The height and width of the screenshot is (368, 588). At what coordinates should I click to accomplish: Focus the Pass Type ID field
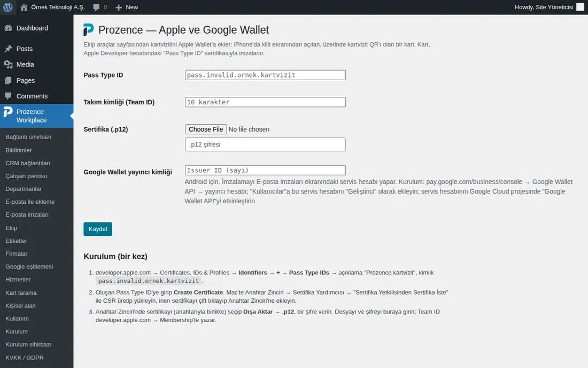pyautogui.click(x=265, y=75)
